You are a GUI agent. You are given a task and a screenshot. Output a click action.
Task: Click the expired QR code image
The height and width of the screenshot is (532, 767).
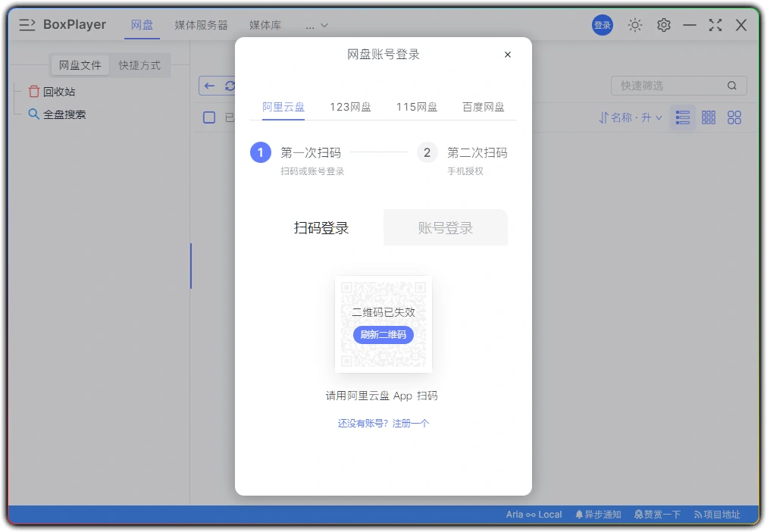click(x=383, y=324)
